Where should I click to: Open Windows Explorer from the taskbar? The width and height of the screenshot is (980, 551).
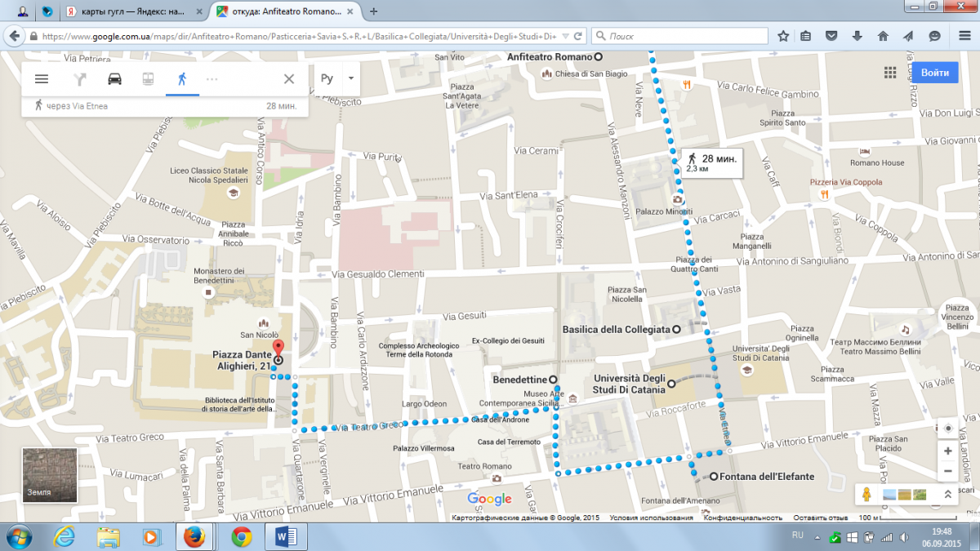coord(109,536)
